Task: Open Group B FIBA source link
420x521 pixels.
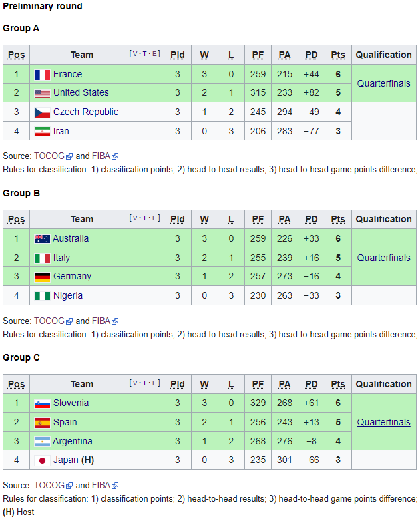Action: (x=101, y=321)
